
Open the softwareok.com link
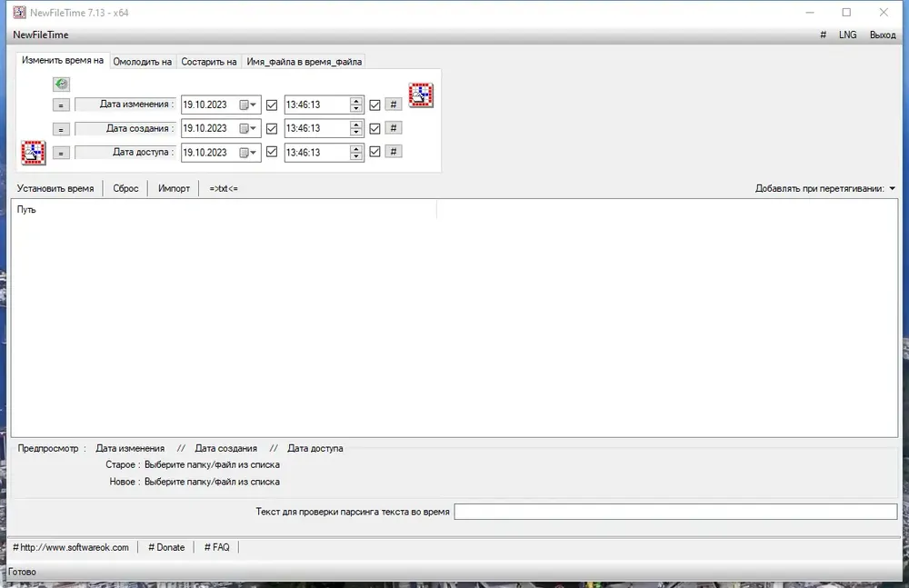pyautogui.click(x=71, y=547)
